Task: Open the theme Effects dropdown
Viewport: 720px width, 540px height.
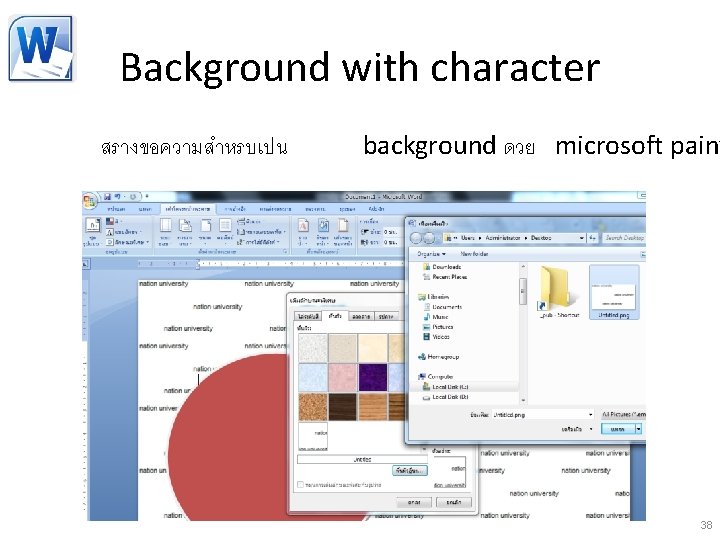Action: click(x=128, y=242)
